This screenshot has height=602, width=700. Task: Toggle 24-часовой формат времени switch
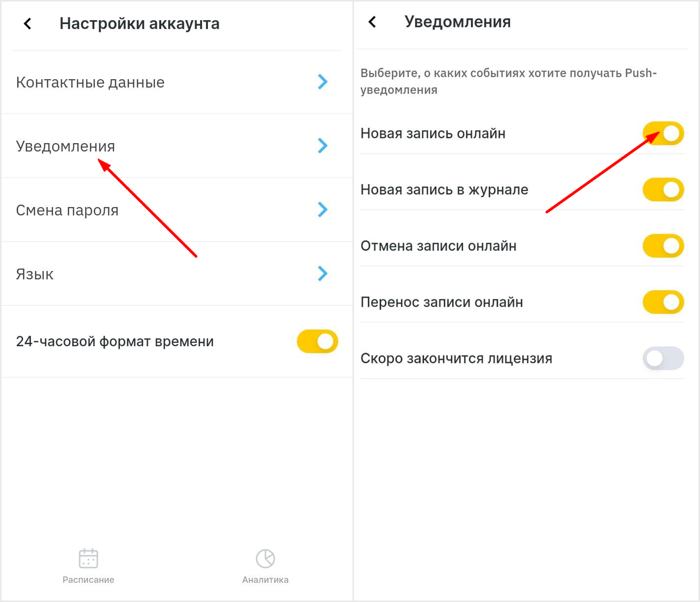coord(318,341)
